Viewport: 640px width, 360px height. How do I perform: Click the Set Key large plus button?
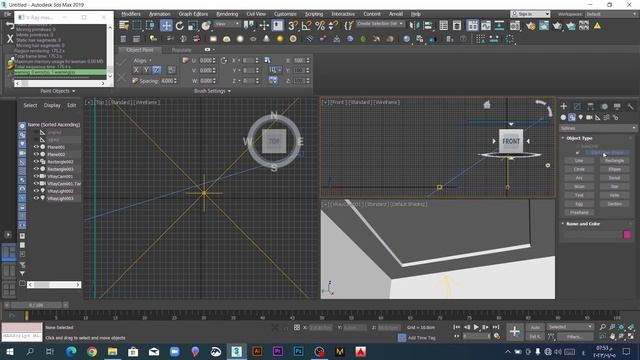click(x=514, y=331)
